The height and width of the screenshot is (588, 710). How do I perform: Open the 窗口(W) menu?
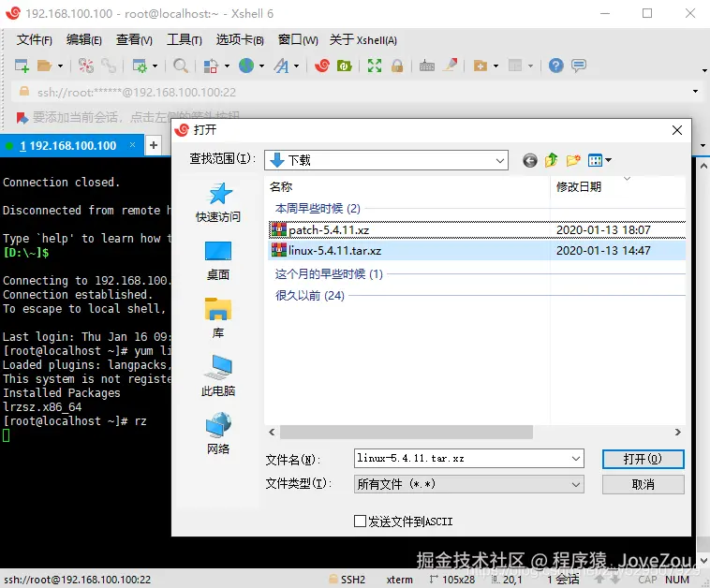298,40
